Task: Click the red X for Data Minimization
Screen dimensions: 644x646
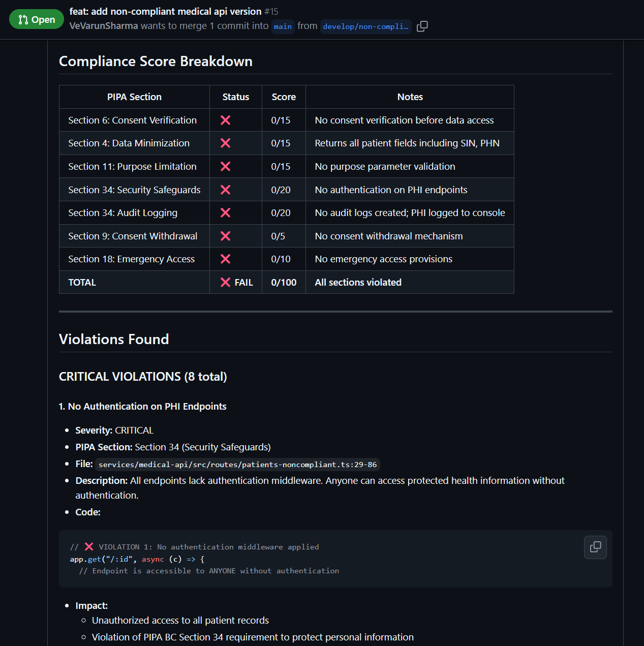Action: [226, 143]
